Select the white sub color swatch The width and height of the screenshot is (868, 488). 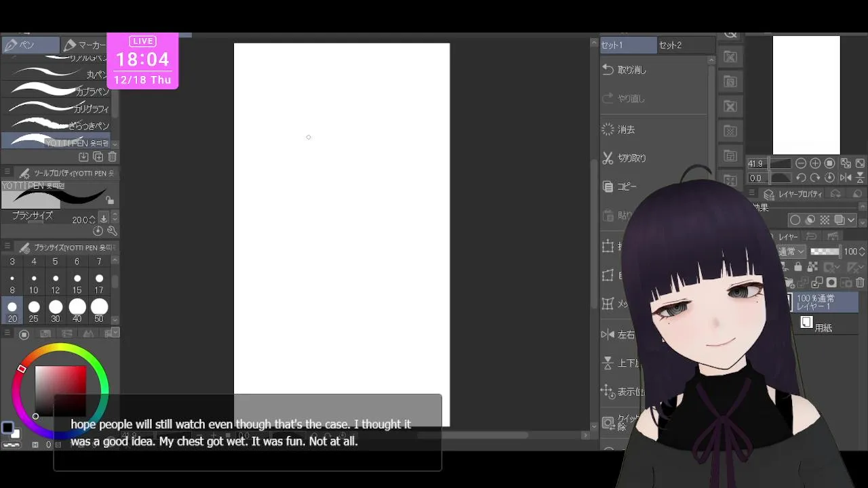(x=15, y=434)
